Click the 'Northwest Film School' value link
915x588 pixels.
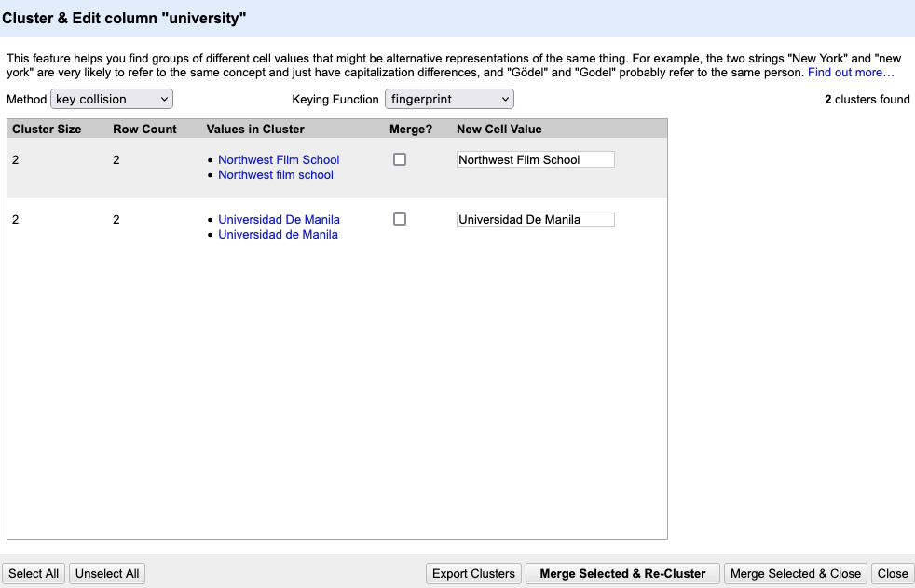[x=279, y=160]
